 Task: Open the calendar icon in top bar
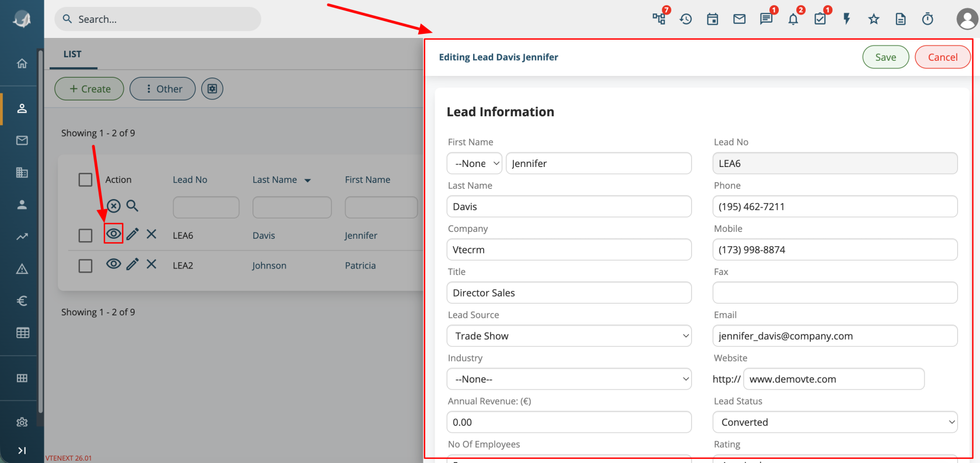coord(713,19)
